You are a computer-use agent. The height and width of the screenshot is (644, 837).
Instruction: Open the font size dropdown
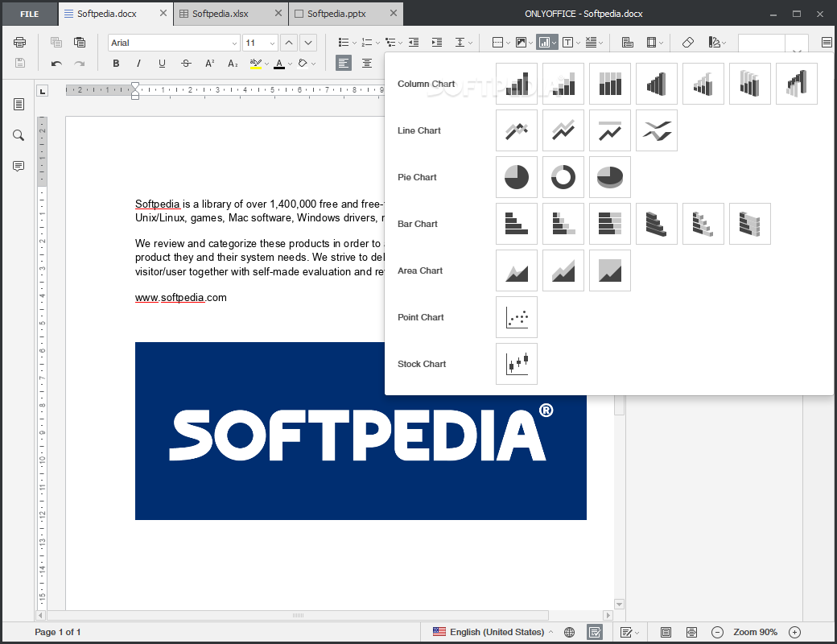pos(272,43)
